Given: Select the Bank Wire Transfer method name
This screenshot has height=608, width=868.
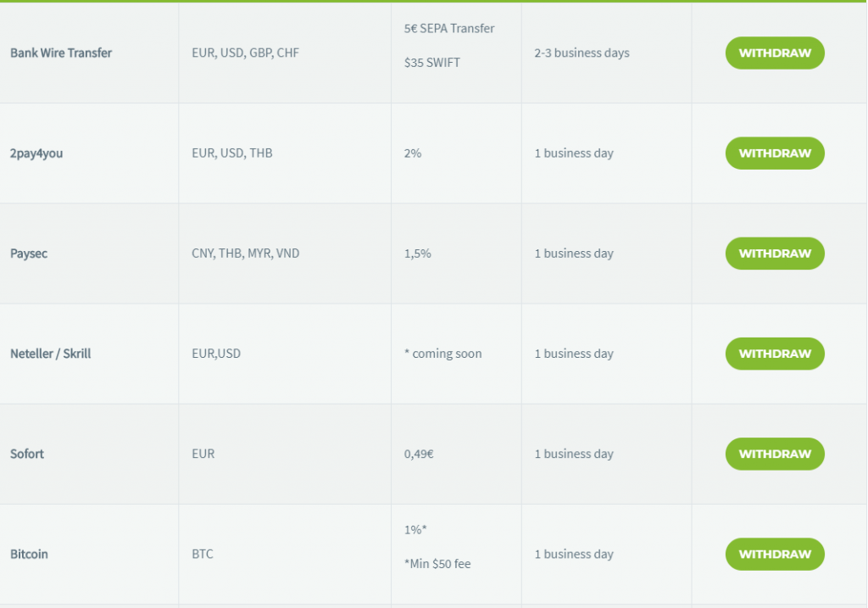Looking at the screenshot, I should 61,53.
